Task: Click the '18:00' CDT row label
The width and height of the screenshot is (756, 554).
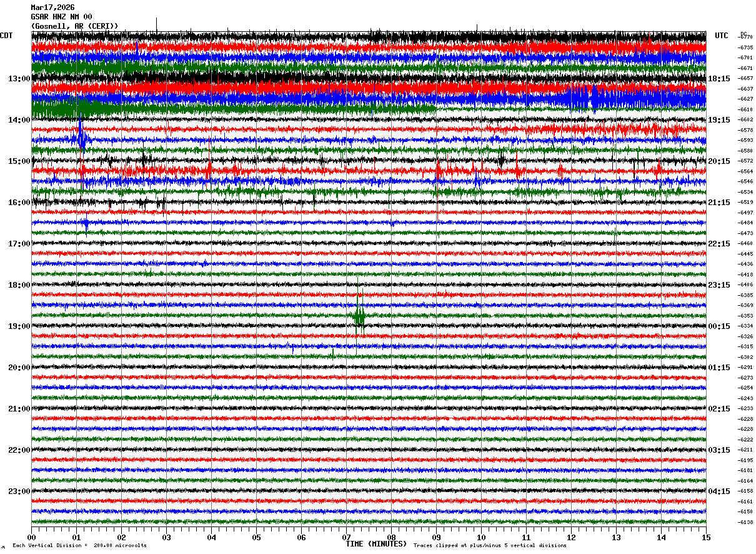Action: [19, 285]
